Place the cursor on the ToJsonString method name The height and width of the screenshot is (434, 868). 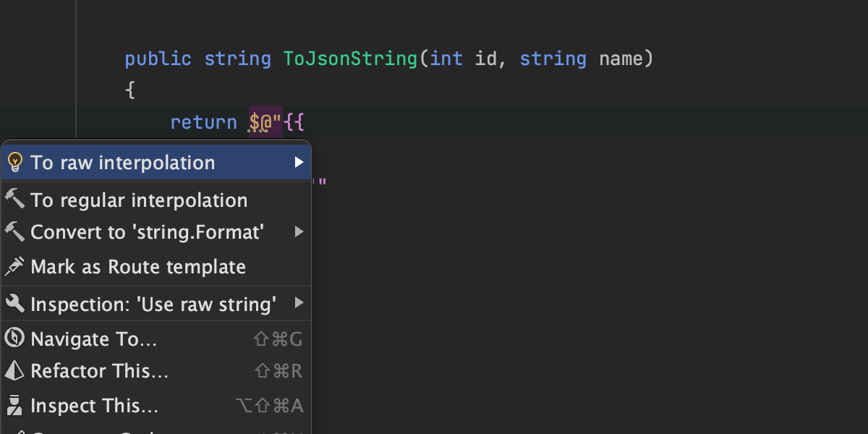(x=350, y=59)
